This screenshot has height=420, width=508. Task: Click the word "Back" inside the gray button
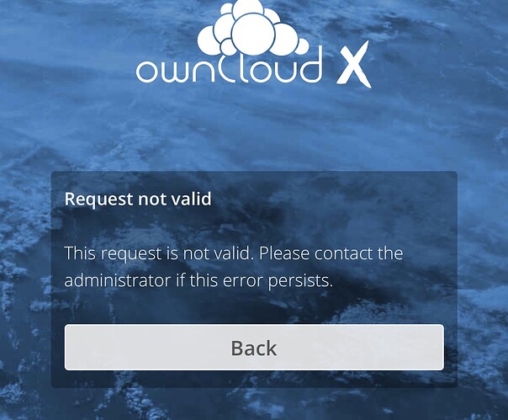[x=254, y=348]
